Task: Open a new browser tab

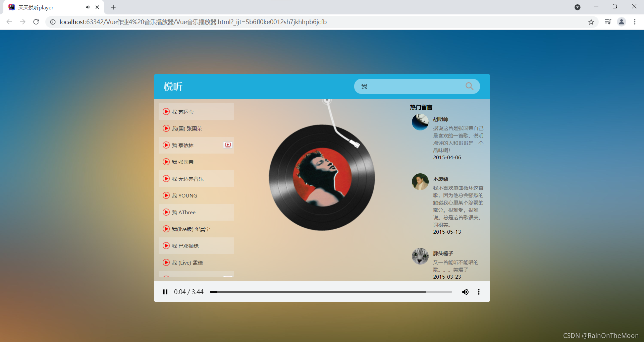Action: 113,7
